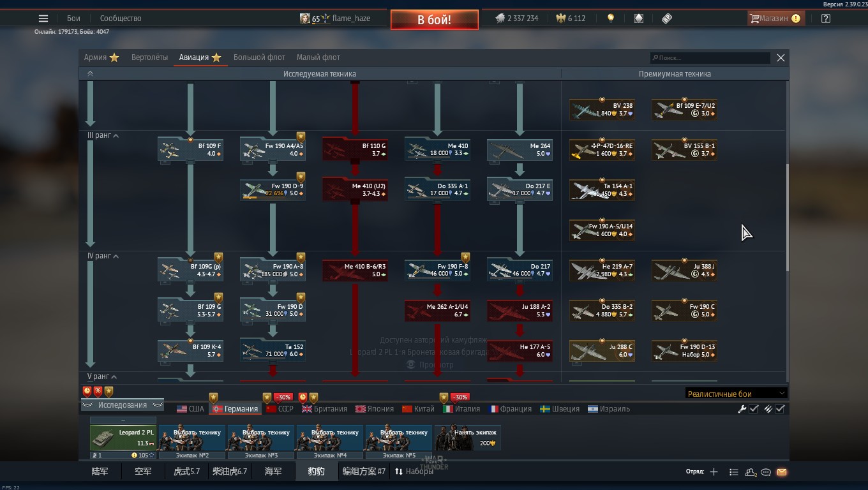Close the research tree window
Image resolution: width=868 pixels, height=490 pixels.
tap(781, 57)
